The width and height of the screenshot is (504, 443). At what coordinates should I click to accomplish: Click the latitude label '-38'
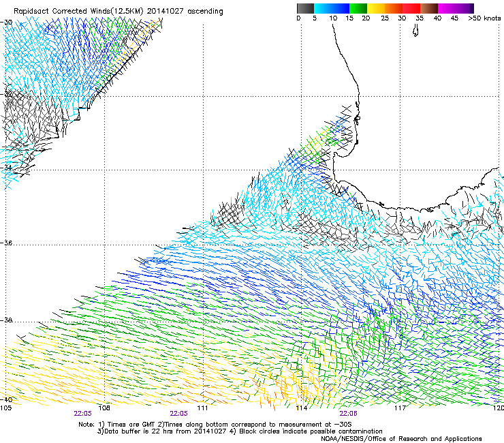click(x=6, y=320)
